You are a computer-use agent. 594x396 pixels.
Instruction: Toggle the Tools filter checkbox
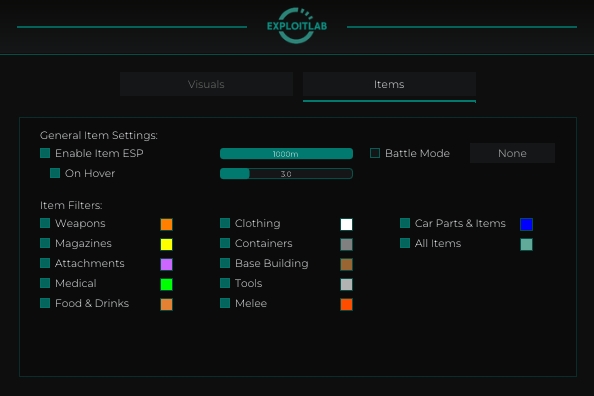(225, 283)
